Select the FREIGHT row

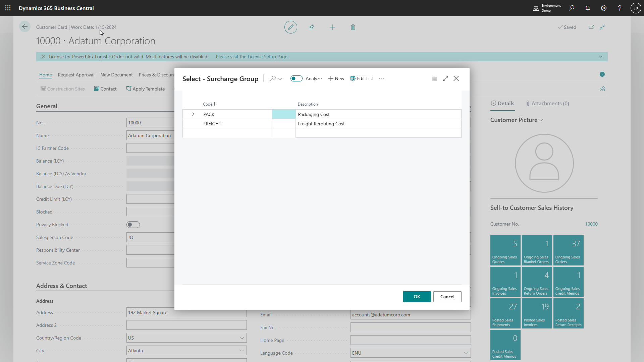tap(322, 124)
